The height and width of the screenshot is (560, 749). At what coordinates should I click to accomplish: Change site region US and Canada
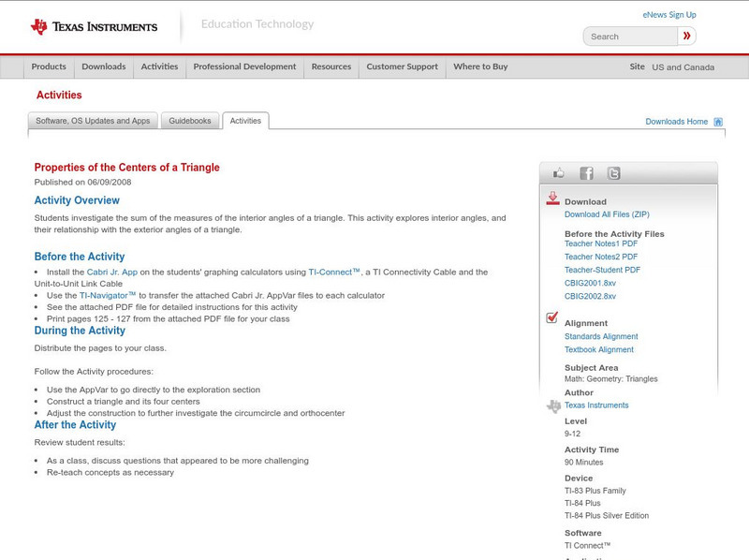[x=683, y=67]
